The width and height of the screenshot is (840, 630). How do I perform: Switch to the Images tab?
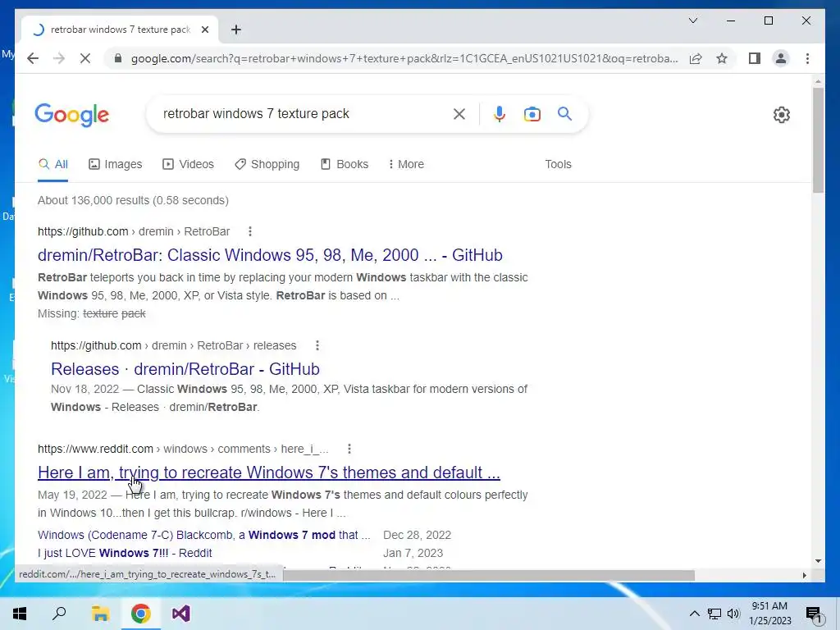point(115,164)
